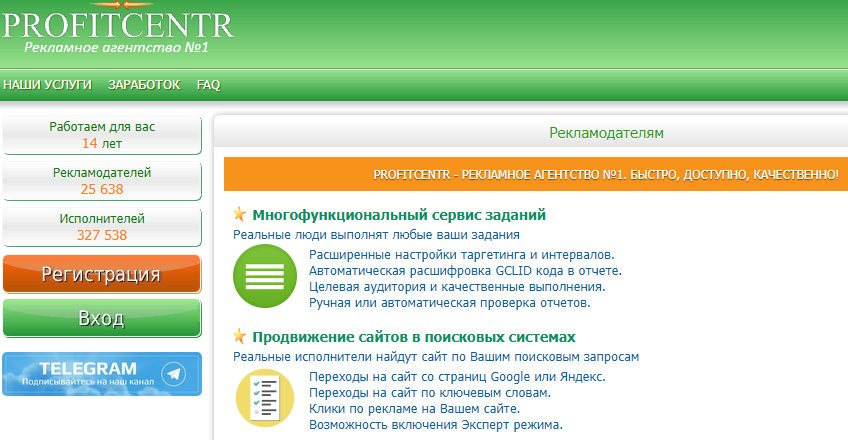Click text Реальные люди выполнят любые ваши задания

(376, 235)
